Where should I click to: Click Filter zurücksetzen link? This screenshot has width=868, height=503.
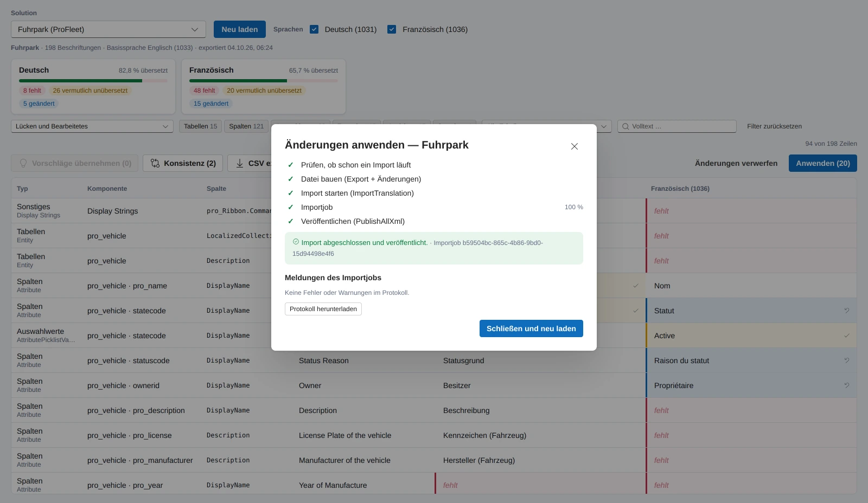coord(774,126)
